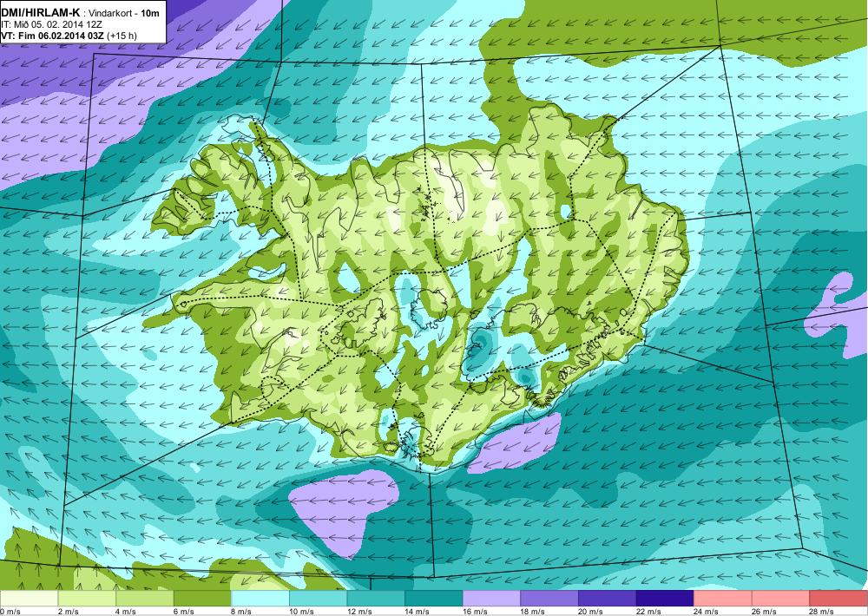This screenshot has width=868, height=616.
Task: Click the '24 m/s' legend label
Action: 707,612
